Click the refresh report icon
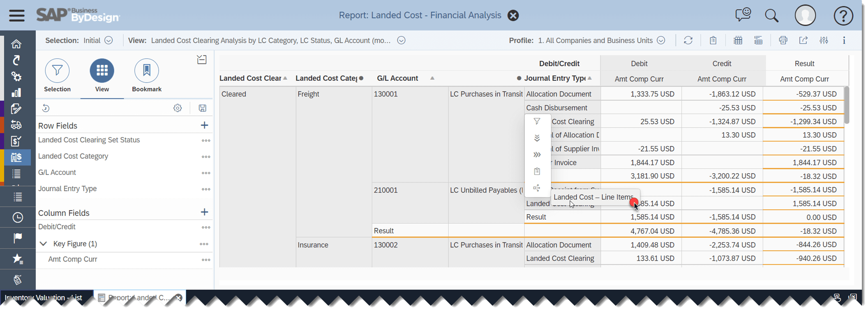This screenshot has width=868, height=312. tap(688, 40)
